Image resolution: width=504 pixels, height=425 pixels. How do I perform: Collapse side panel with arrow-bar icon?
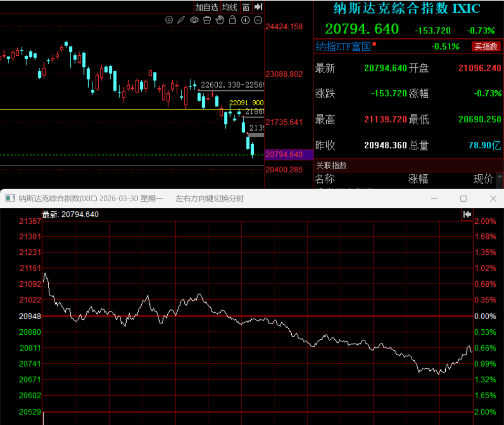tap(258, 7)
